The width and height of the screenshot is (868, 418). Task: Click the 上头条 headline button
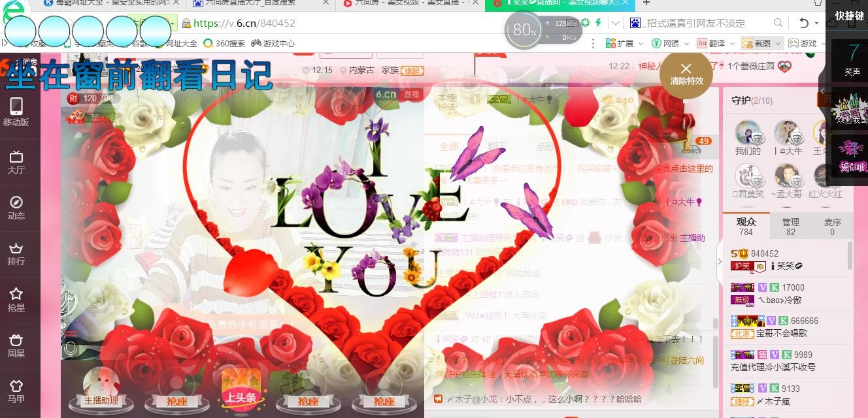[241, 389]
